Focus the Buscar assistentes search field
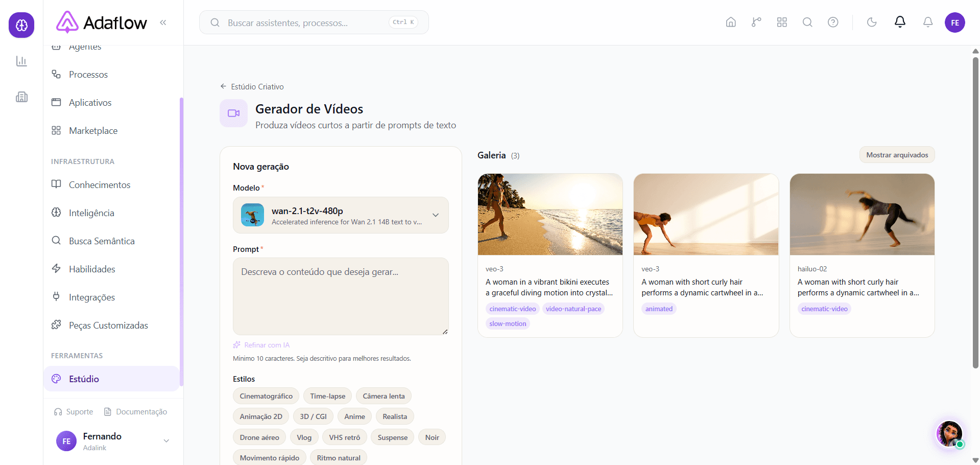This screenshot has height=465, width=980. tap(314, 22)
